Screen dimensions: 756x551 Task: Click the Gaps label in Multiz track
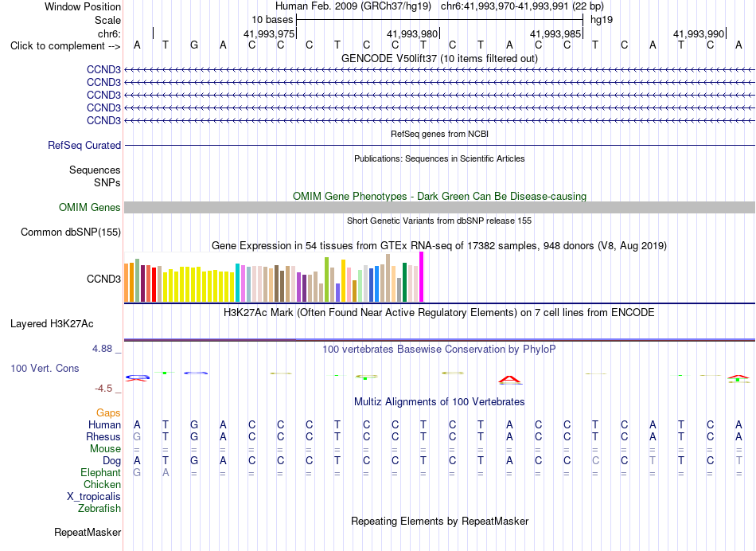click(x=108, y=413)
